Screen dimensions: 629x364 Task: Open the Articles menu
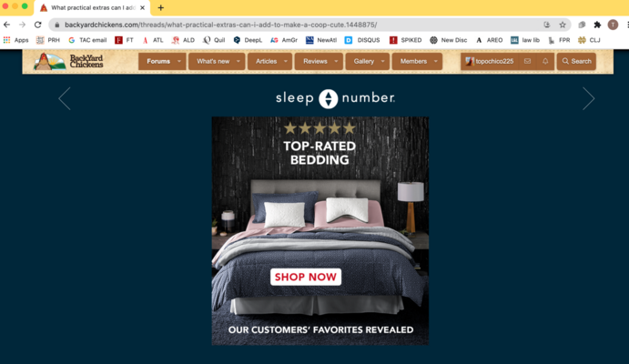point(266,61)
